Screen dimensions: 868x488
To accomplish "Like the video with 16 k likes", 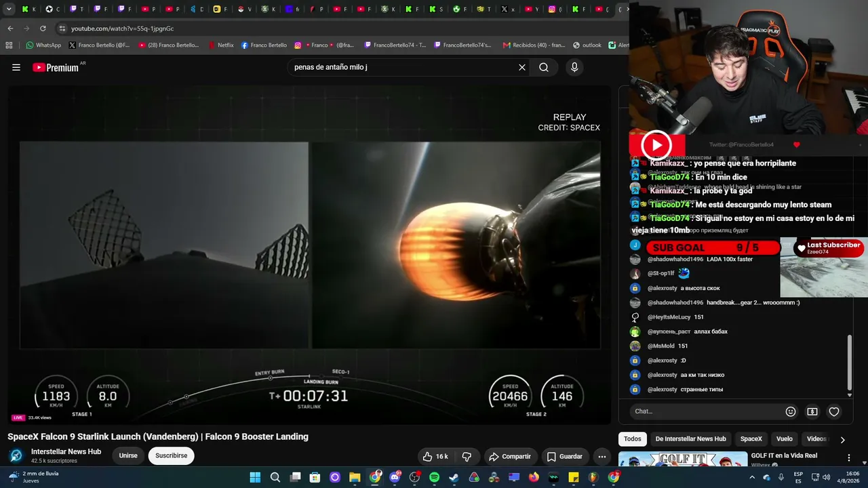I will click(x=435, y=456).
